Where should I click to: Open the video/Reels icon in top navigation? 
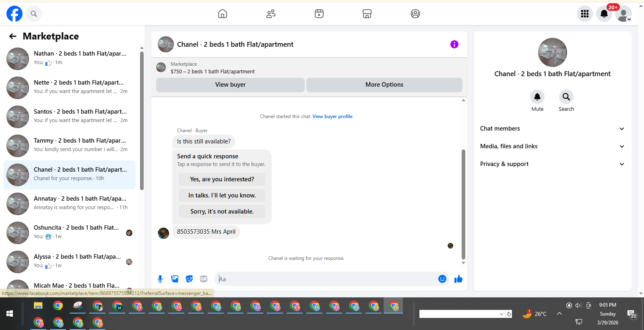(x=319, y=14)
